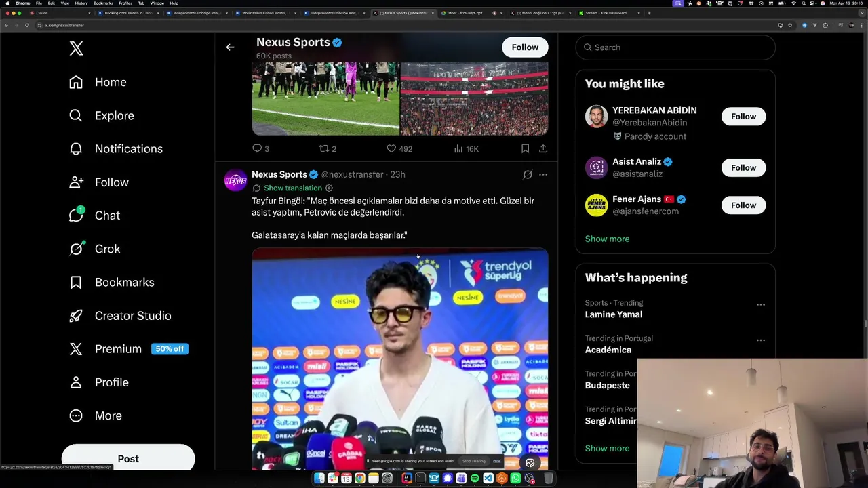Open WhatsApp from the Dock
This screenshot has width=868, height=488.
click(515, 479)
